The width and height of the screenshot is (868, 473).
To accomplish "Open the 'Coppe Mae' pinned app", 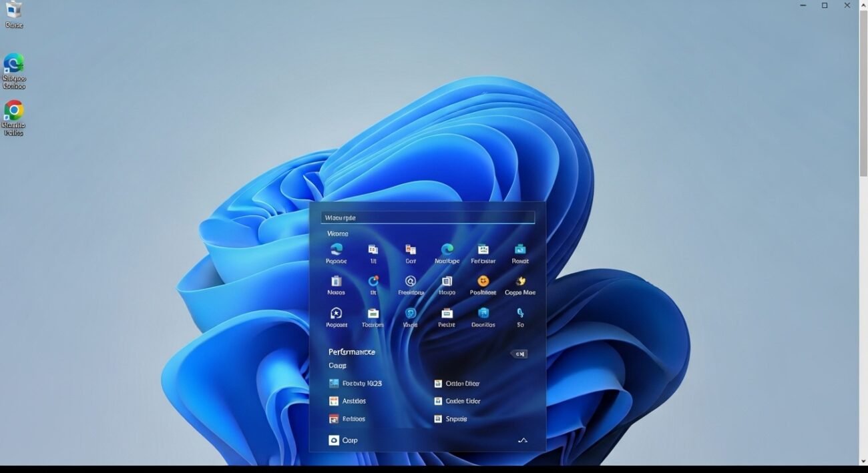I will (520, 282).
